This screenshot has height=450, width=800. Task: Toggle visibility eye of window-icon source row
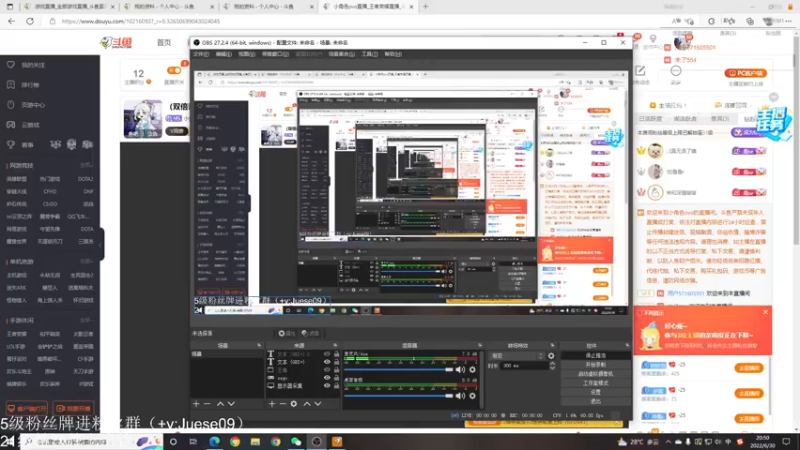[x=327, y=370]
